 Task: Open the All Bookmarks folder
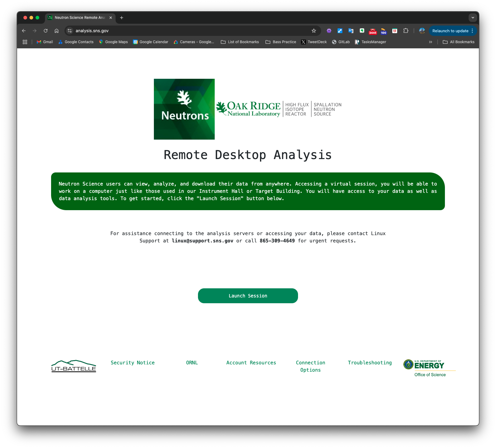point(459,42)
